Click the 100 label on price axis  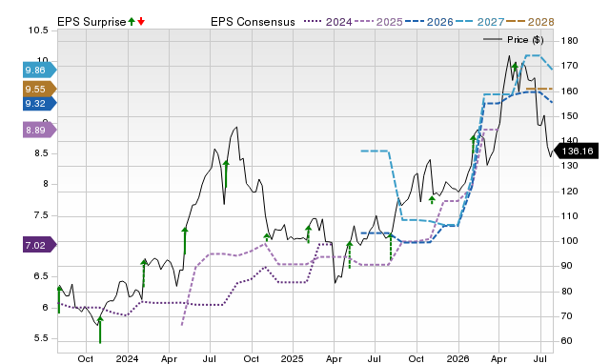[x=570, y=241]
